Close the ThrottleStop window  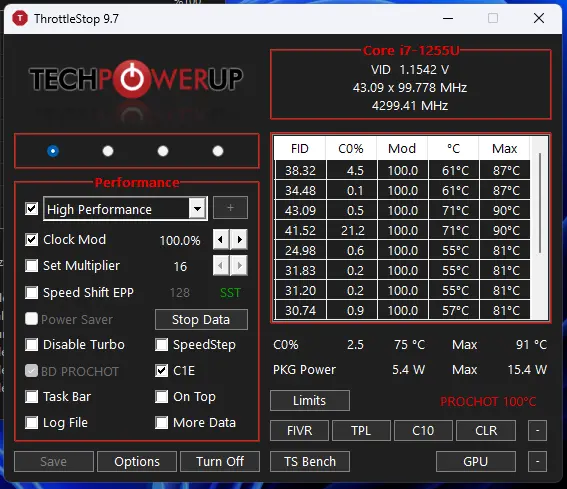point(539,18)
